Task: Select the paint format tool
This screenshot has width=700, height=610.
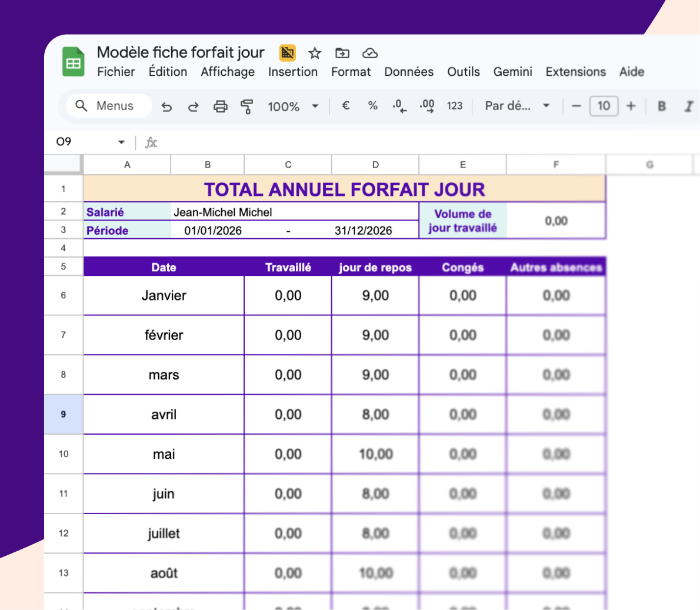Action: coord(248,106)
